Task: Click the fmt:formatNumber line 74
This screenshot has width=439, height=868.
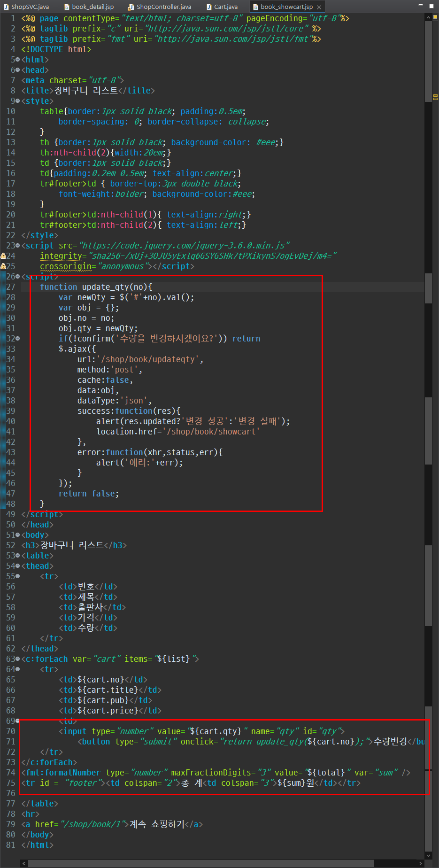Action: [x=216, y=772]
